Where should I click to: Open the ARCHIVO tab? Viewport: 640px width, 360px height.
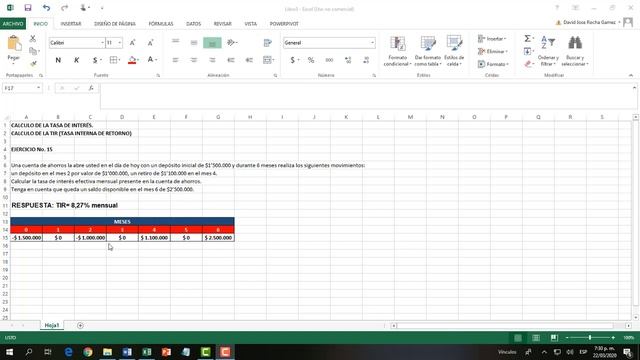point(13,24)
